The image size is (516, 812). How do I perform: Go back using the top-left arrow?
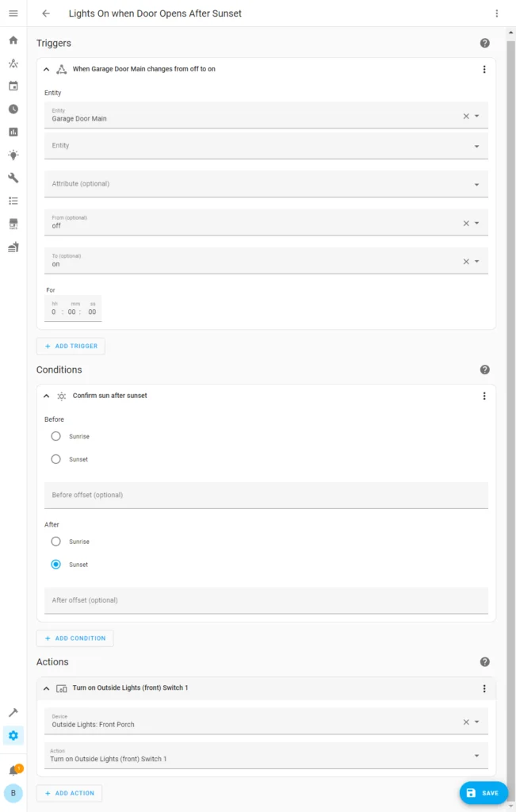[46, 13]
